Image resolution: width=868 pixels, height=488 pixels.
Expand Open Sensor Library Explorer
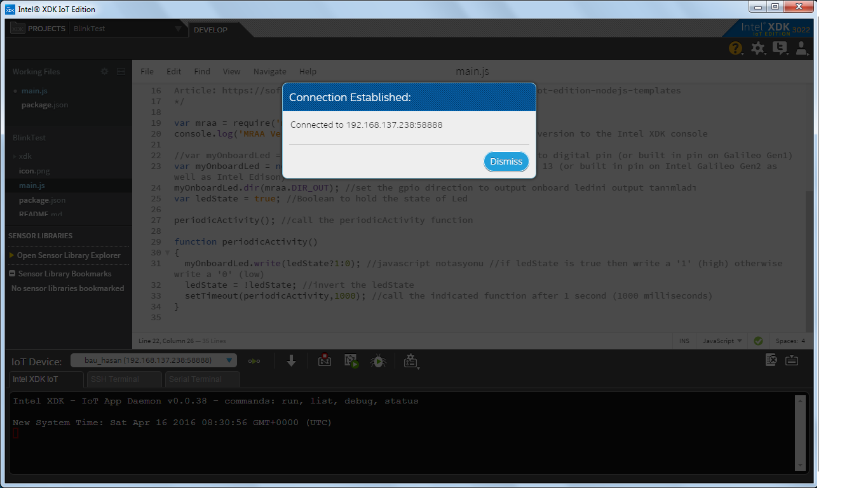point(65,255)
